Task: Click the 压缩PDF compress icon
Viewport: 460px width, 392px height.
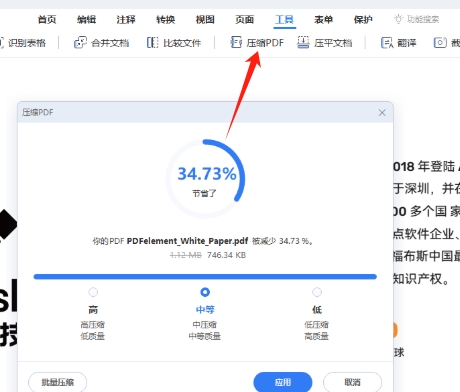Action: point(236,43)
